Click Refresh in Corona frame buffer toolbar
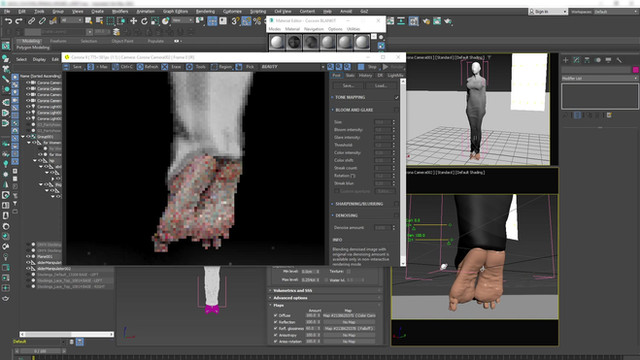This screenshot has height=360, width=640. (147, 67)
